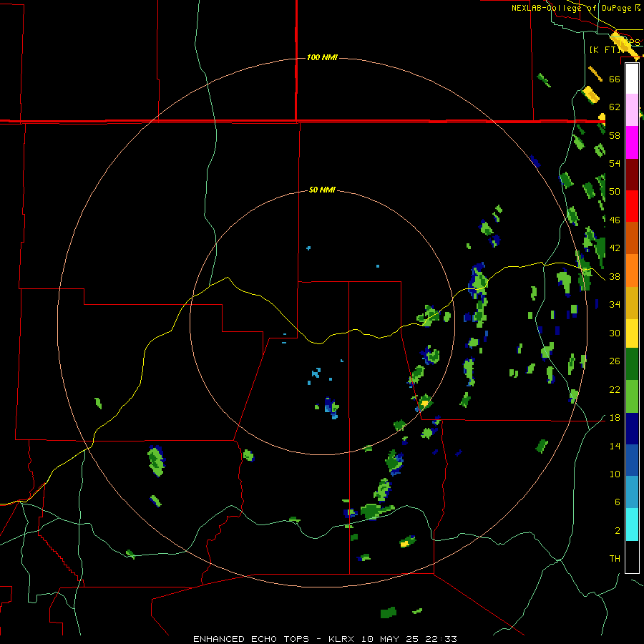
Task: Pick the dark red legend swatch
Action: [632, 174]
